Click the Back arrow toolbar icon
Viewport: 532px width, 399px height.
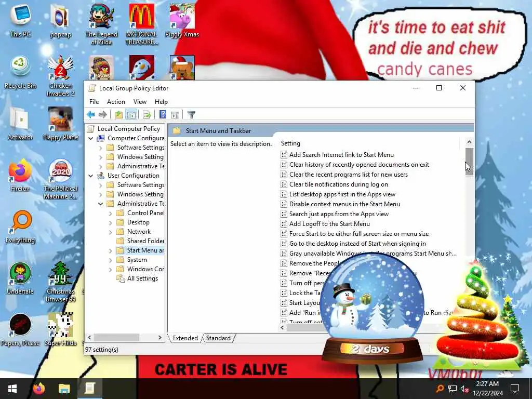(x=91, y=115)
